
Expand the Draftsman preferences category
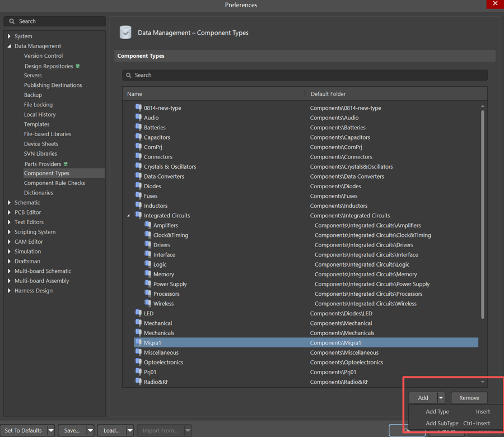9,261
